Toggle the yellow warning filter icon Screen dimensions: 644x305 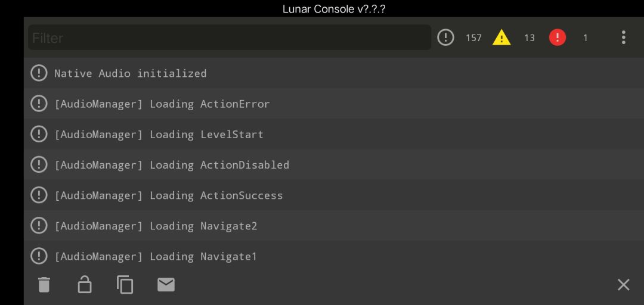click(501, 38)
